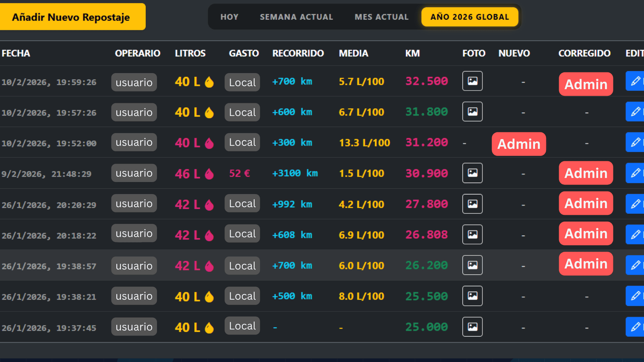Viewport: 644px width, 362px height.
Task: Click fuel drop icon in 32.500 km row
Action: tap(209, 82)
